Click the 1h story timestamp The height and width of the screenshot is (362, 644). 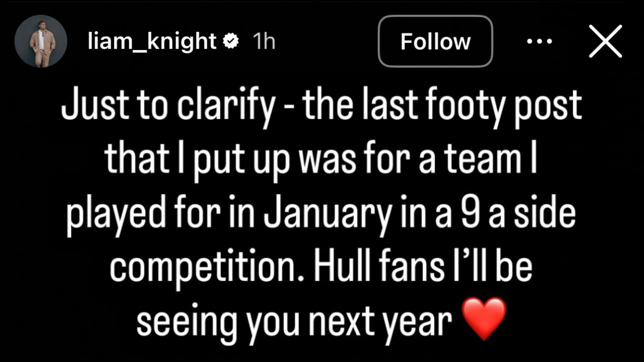(264, 41)
